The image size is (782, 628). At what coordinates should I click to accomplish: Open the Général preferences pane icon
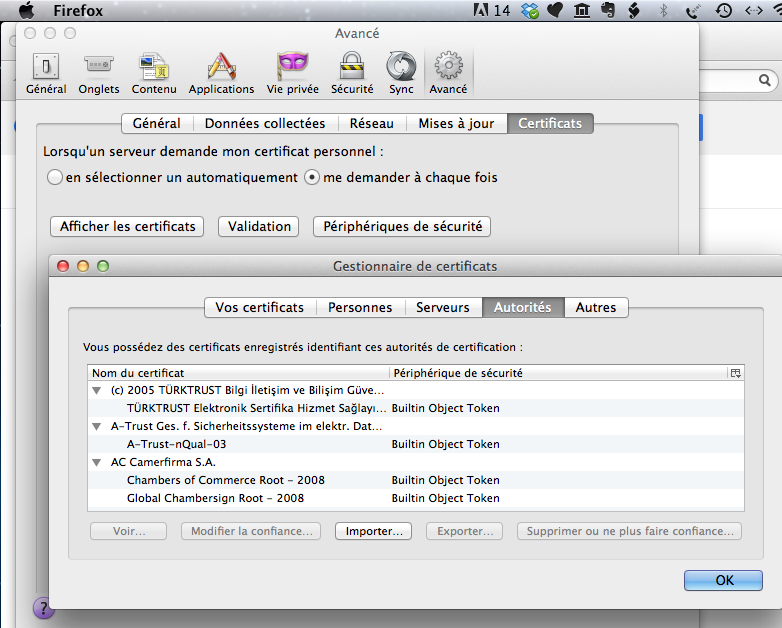pyautogui.click(x=46, y=73)
